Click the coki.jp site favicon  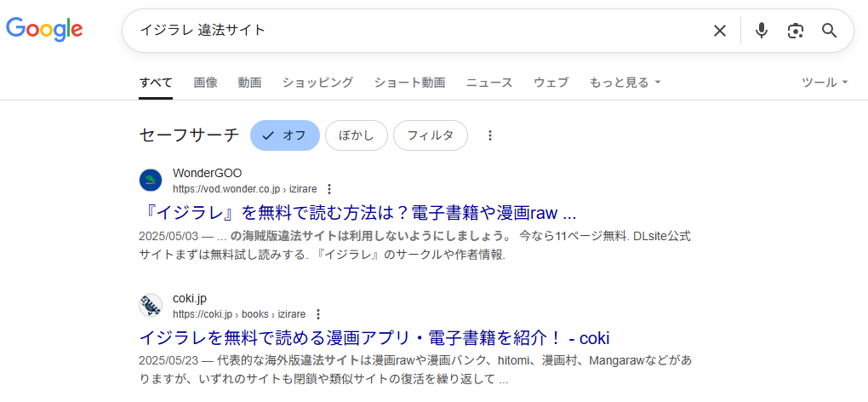(x=151, y=306)
